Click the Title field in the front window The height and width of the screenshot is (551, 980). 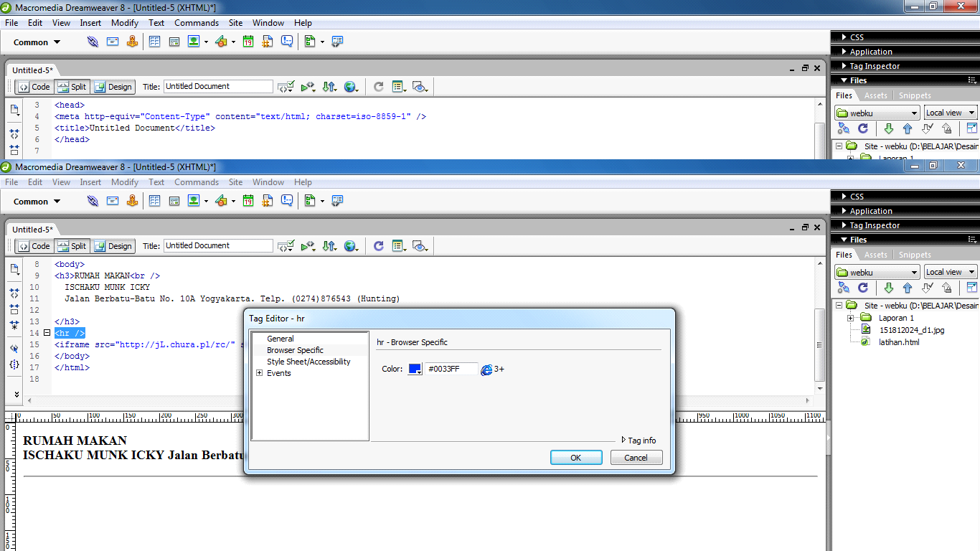point(218,245)
